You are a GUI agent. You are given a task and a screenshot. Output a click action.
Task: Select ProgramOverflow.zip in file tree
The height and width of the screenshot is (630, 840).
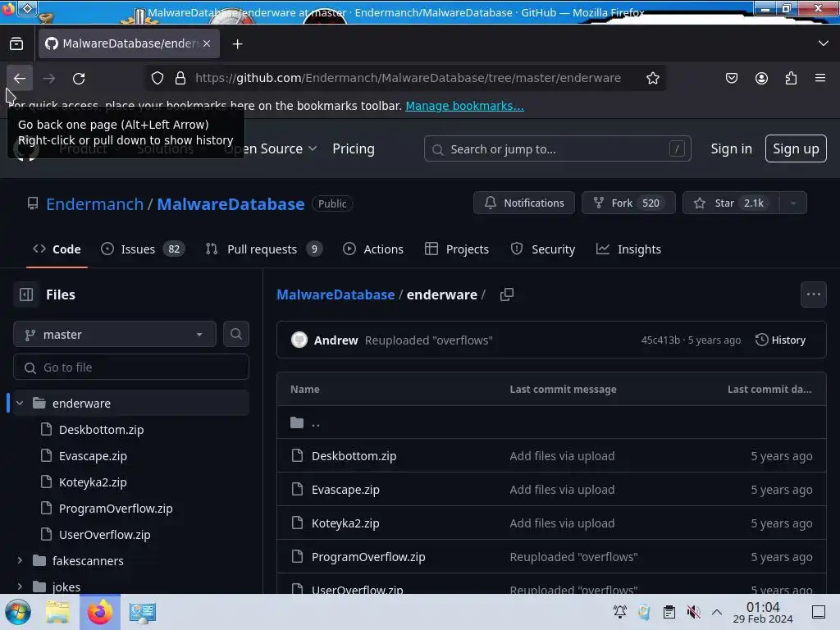click(116, 509)
